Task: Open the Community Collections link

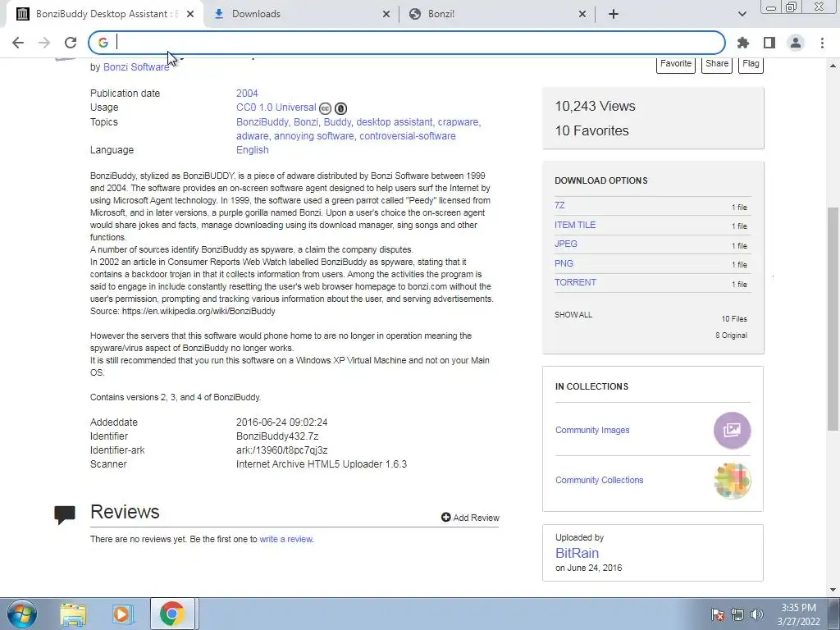Action: click(x=599, y=480)
